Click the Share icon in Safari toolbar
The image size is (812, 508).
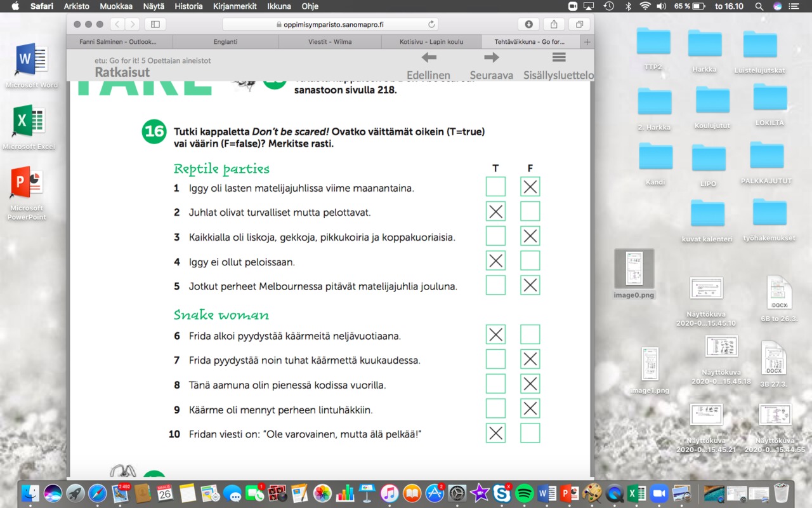[554, 24]
